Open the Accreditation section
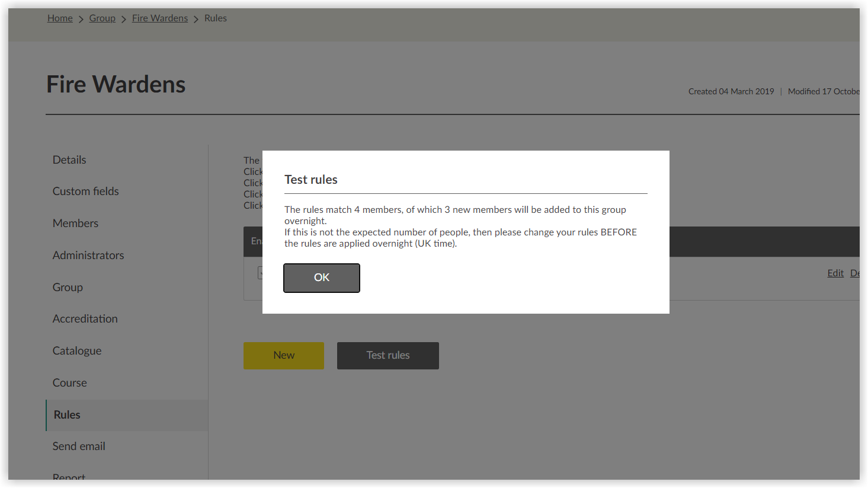This screenshot has width=868, height=488. click(x=85, y=318)
